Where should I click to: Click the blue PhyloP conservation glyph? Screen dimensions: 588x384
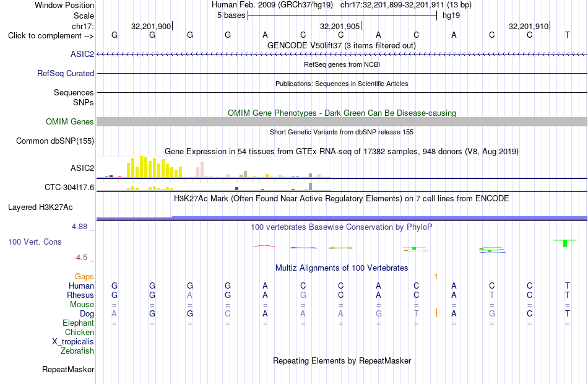[x=303, y=248]
